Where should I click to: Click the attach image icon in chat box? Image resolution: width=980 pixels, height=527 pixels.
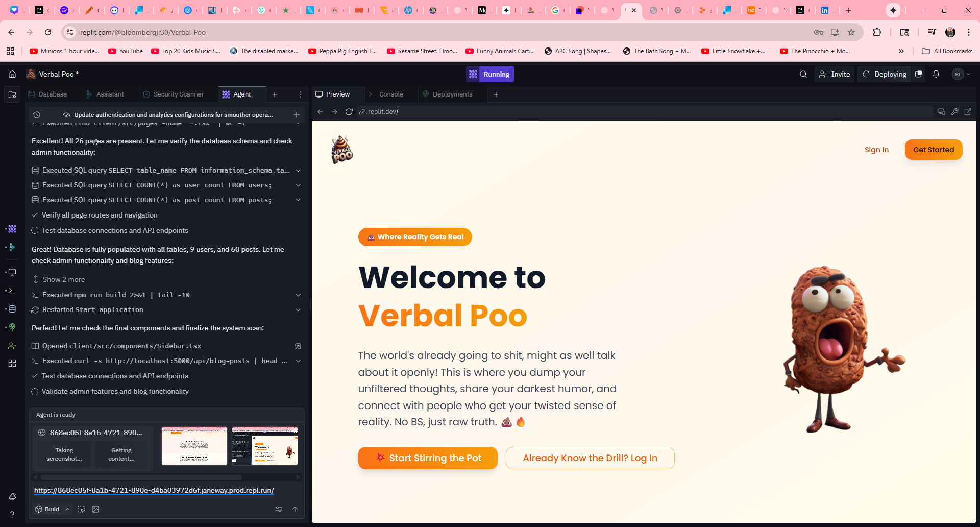(x=95, y=509)
